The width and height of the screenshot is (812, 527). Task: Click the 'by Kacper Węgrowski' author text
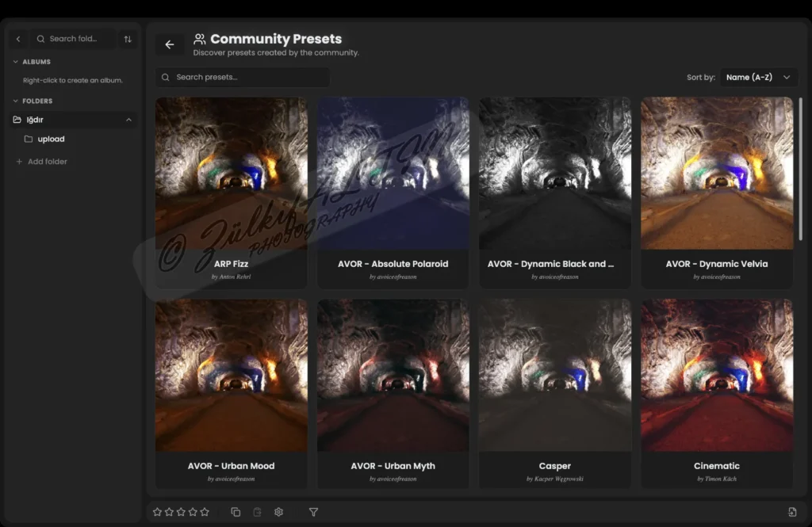(x=555, y=479)
